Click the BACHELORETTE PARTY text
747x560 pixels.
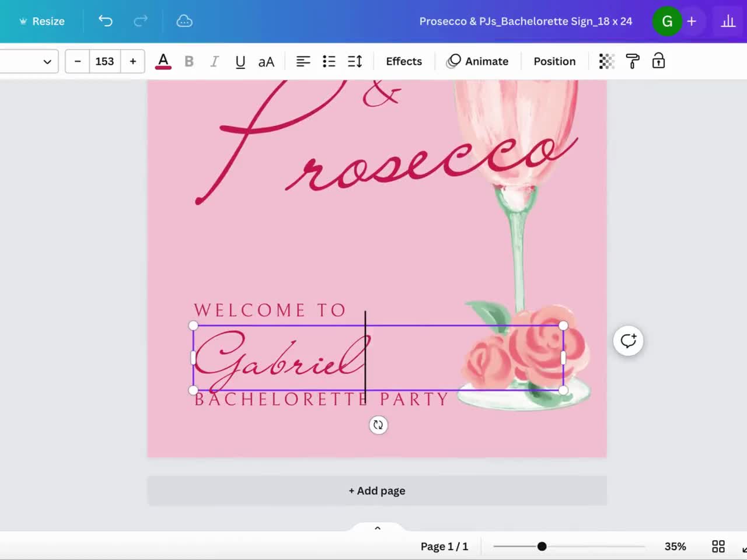point(321,399)
